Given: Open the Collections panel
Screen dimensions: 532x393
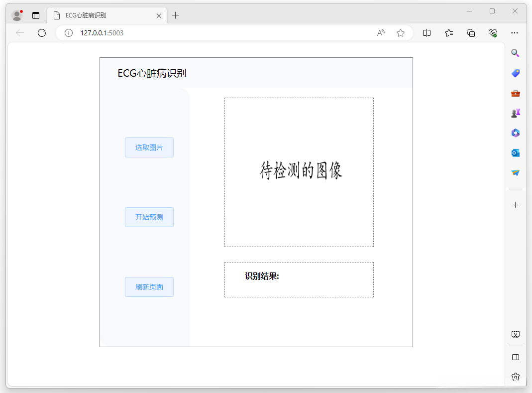Looking at the screenshot, I should tap(470, 33).
